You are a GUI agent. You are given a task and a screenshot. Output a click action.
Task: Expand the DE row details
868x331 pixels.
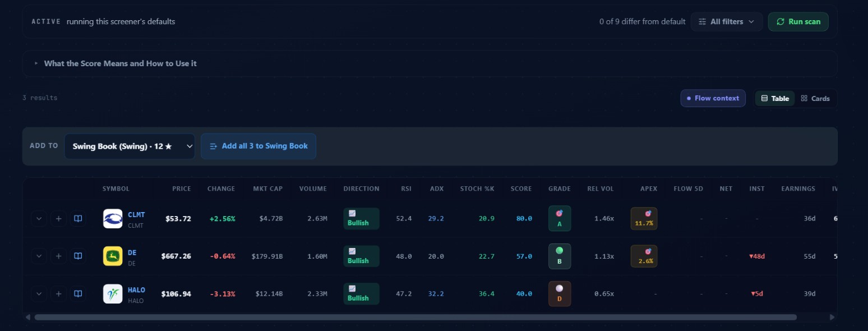39,256
